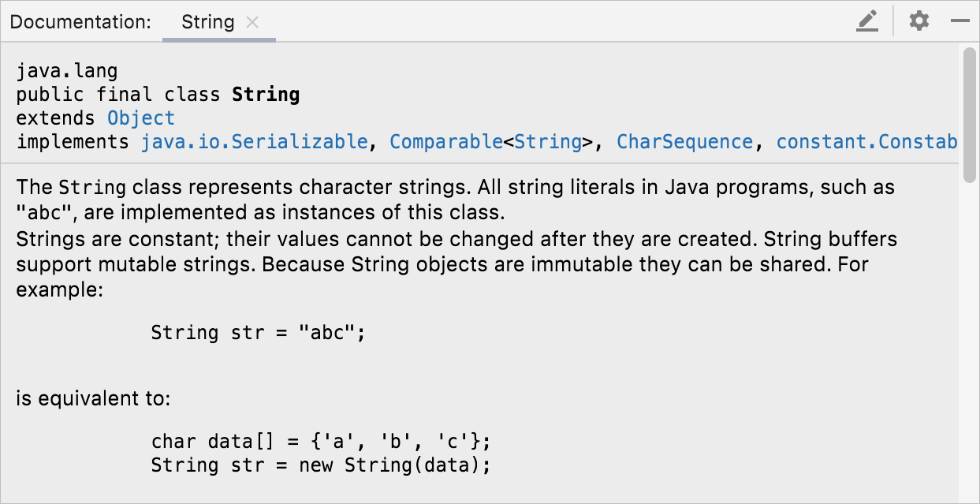Click the char data array code line

pos(320,441)
